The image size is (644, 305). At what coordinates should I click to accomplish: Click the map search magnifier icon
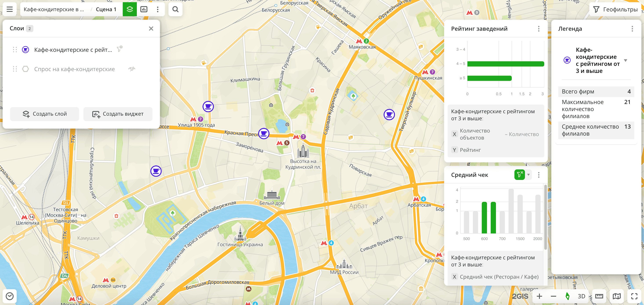tap(175, 9)
